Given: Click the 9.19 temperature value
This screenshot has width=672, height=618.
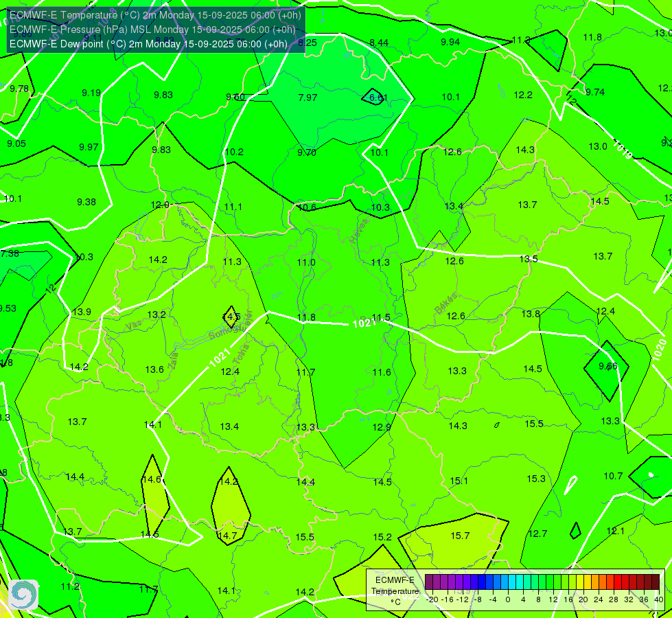Looking at the screenshot, I should coord(91,93).
